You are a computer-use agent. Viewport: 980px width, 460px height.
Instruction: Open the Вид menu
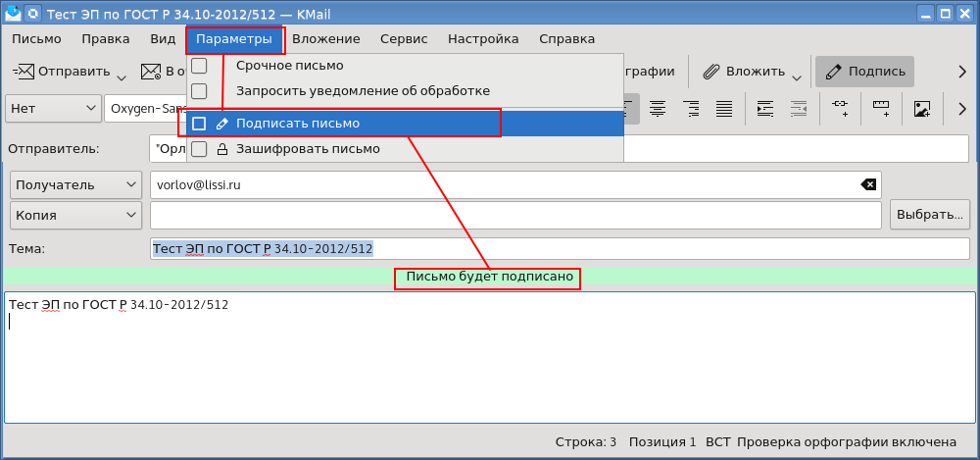(x=163, y=39)
